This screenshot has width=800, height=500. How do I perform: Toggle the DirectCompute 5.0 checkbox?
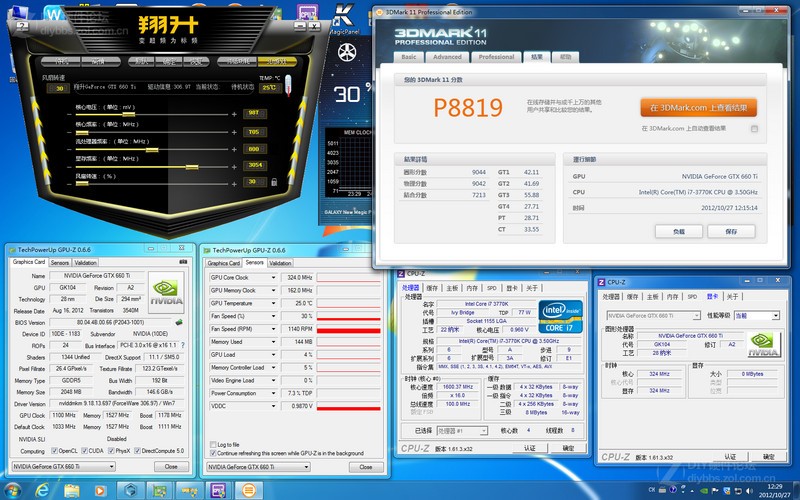tap(137, 451)
